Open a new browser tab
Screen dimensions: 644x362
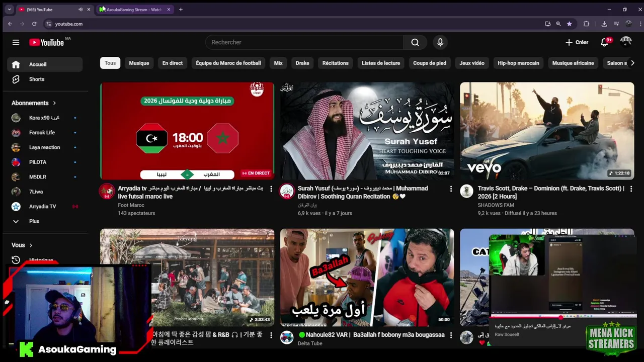click(181, 10)
